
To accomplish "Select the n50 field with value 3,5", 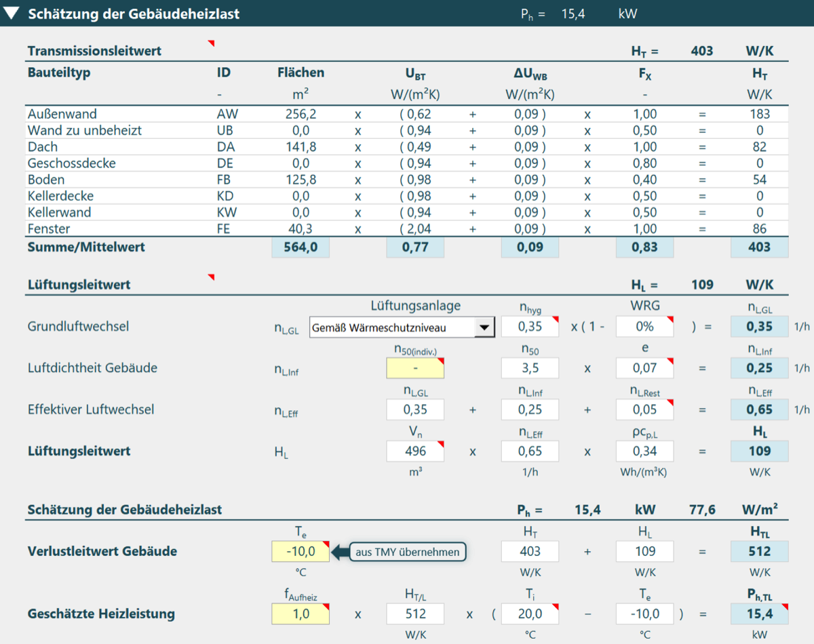I will click(530, 368).
